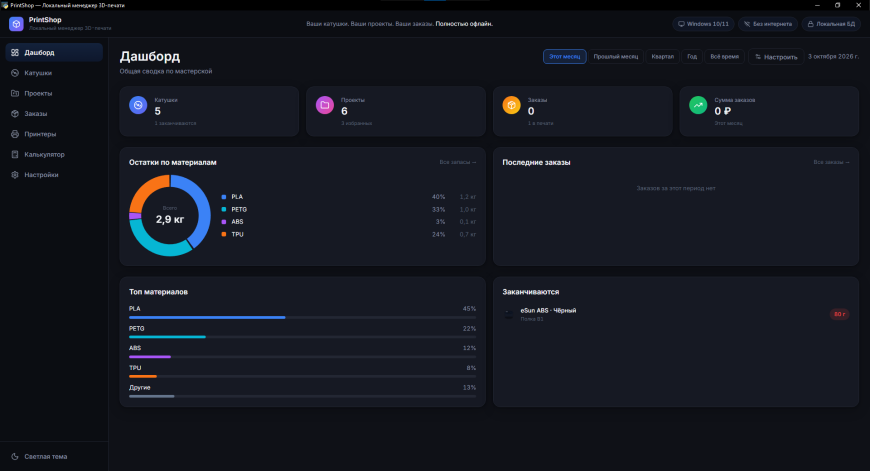This screenshot has height=471, width=870.
Task: Click the TPU 24% legend percentage
Action: [438, 235]
